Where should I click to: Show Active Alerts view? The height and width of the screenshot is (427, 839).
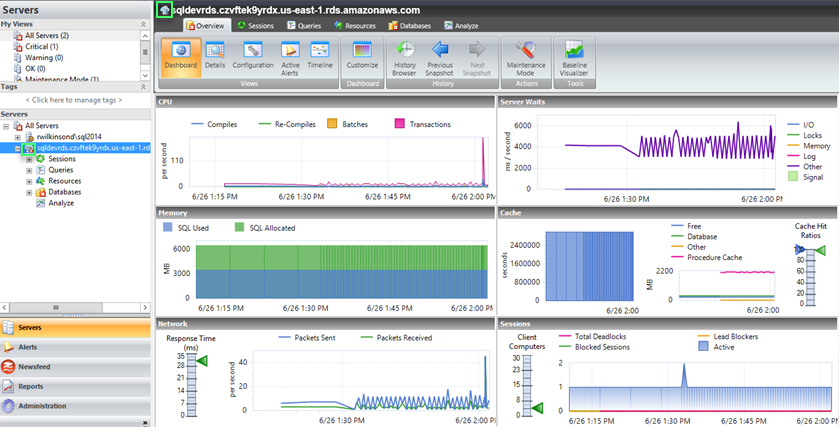(290, 58)
